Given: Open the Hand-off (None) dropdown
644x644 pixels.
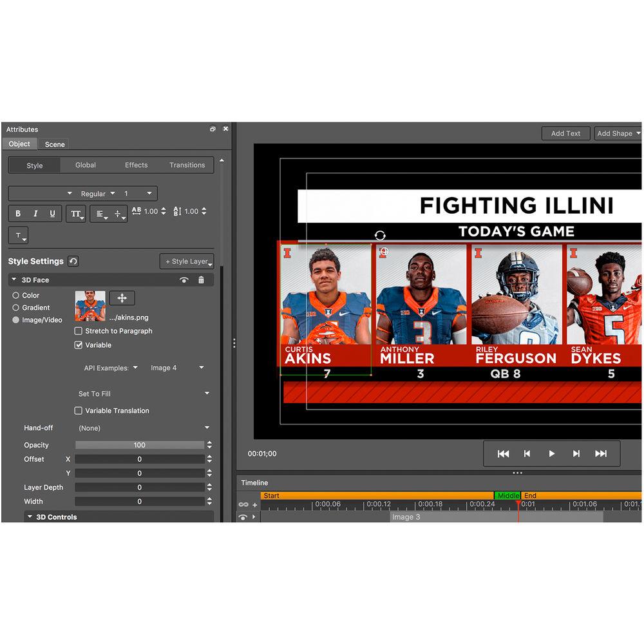Looking at the screenshot, I should tap(143, 428).
